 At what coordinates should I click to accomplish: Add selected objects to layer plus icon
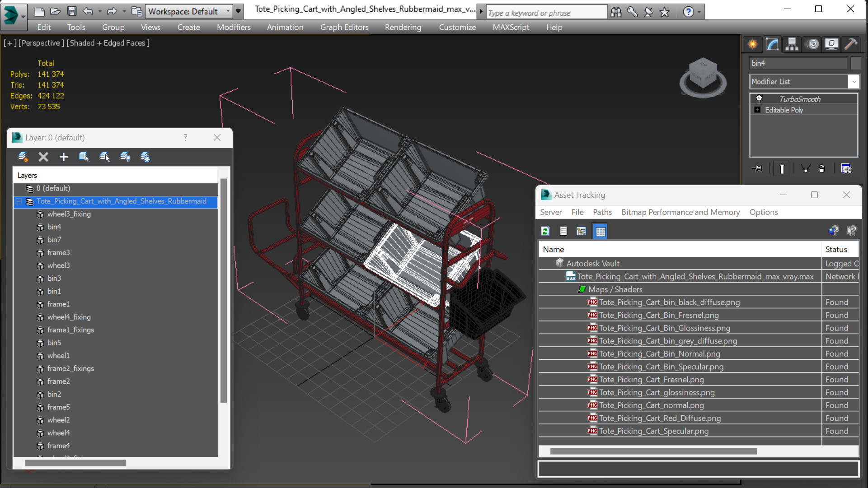coord(63,157)
